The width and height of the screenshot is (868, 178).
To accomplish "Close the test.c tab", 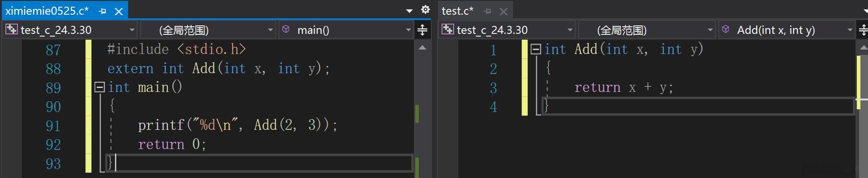I will [504, 11].
